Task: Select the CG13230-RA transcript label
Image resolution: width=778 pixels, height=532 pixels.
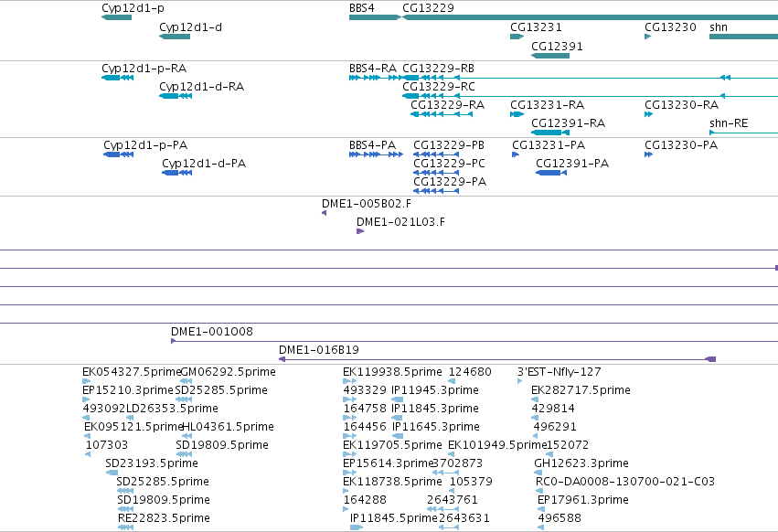Action: coord(682,105)
